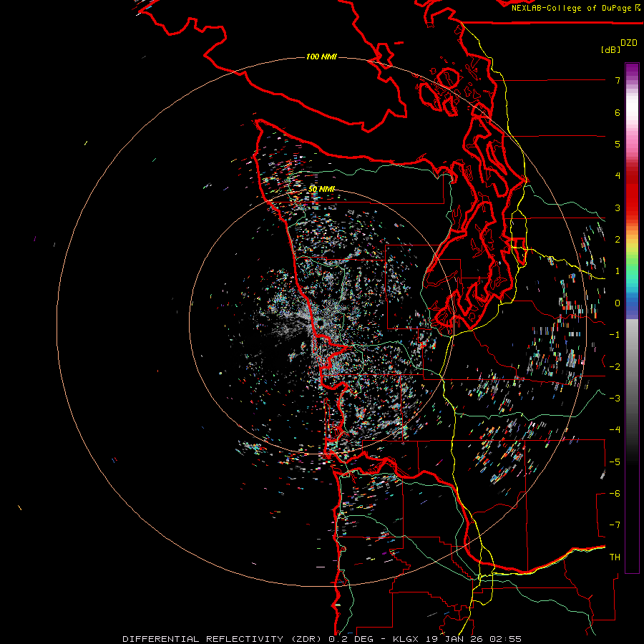Viewport: 644px width, 644px height.
Task: Click the (ZDR) abbreviation in the caption
Action: coord(307,639)
